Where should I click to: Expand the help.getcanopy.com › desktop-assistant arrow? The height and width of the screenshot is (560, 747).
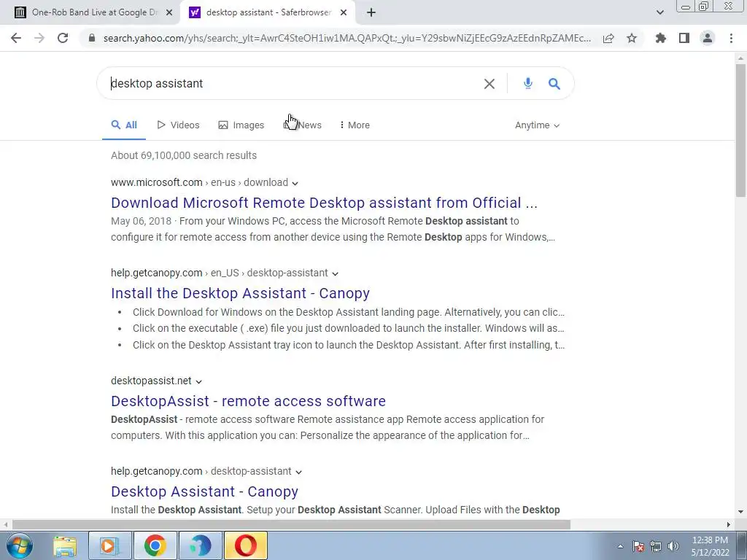[x=298, y=472]
